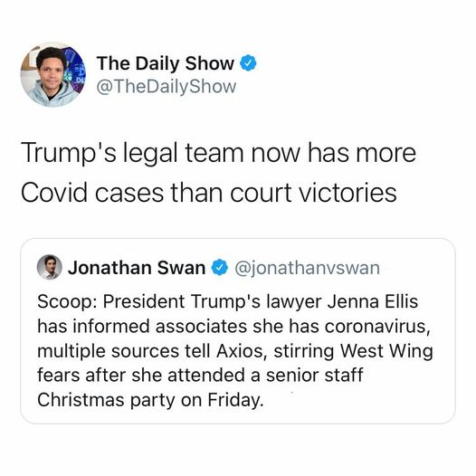Click "multiple sources" in the quoted tweet
This screenshot has width=476, height=476.
(x=109, y=351)
